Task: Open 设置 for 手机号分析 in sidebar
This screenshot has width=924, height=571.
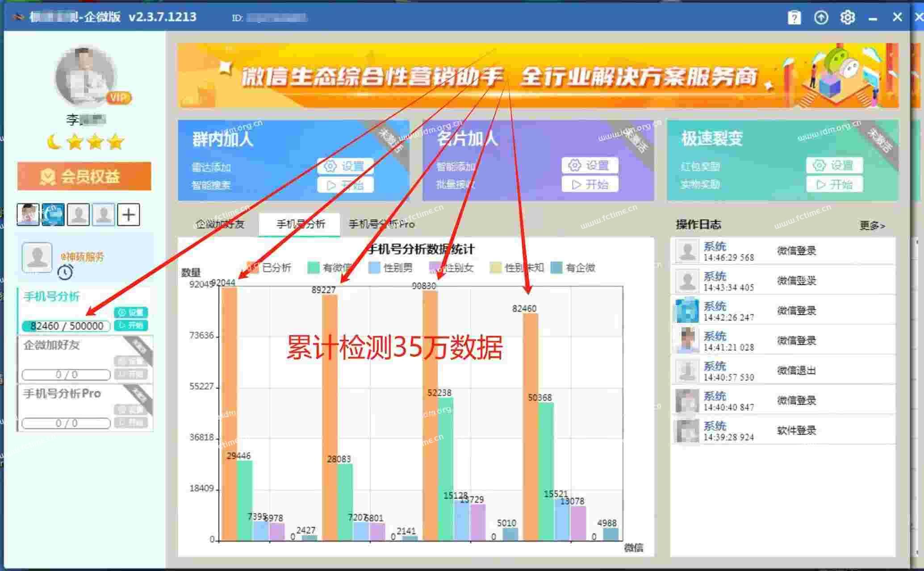Action: pos(131,313)
